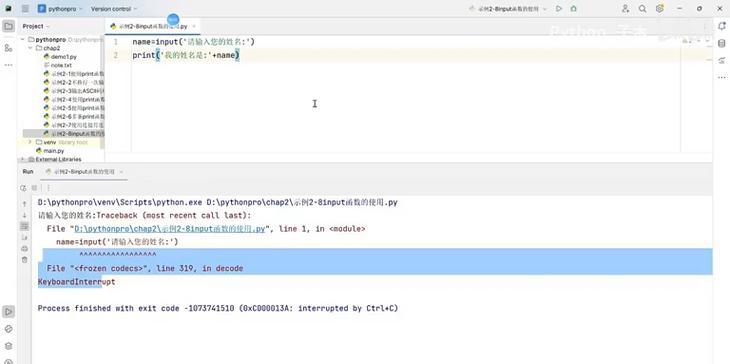Open Code With Me user icon
This screenshot has height=364, width=730.
(x=625, y=8)
